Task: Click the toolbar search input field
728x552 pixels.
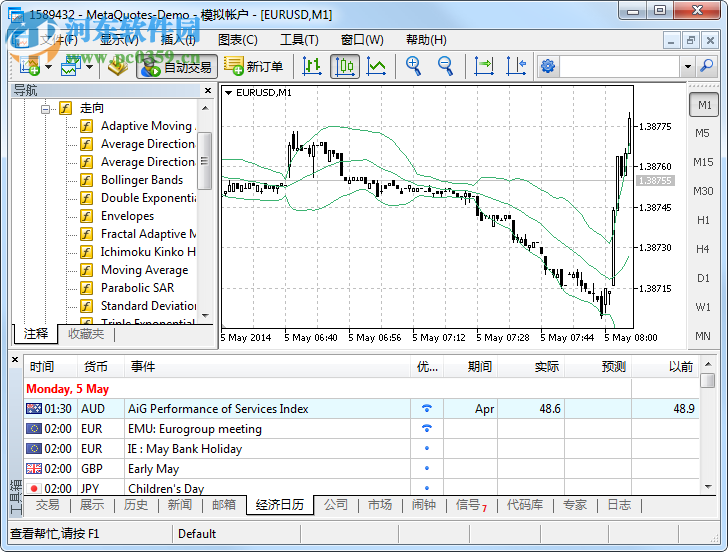Action: [x=620, y=66]
